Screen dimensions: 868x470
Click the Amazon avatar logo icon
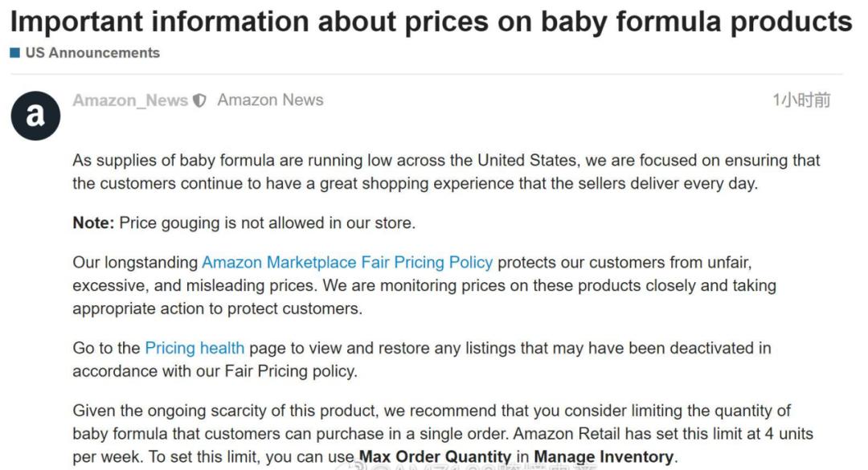[x=35, y=116]
